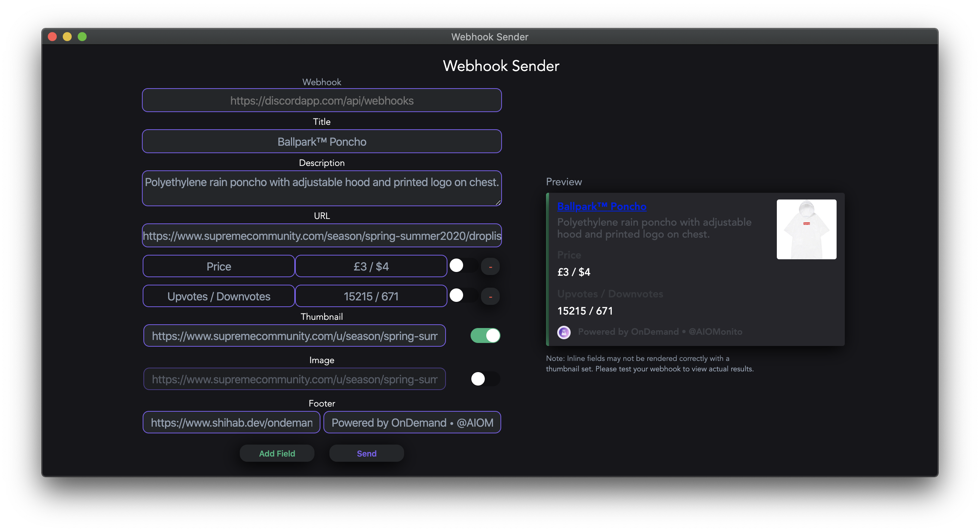The image size is (980, 532).
Task: Click the Webhook URL input field
Action: 322,100
